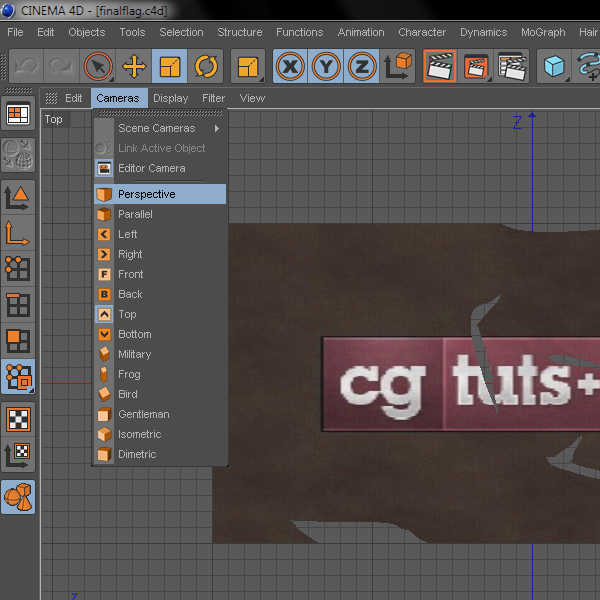The width and height of the screenshot is (600, 600).
Task: Open the Animation menu
Action: click(361, 32)
